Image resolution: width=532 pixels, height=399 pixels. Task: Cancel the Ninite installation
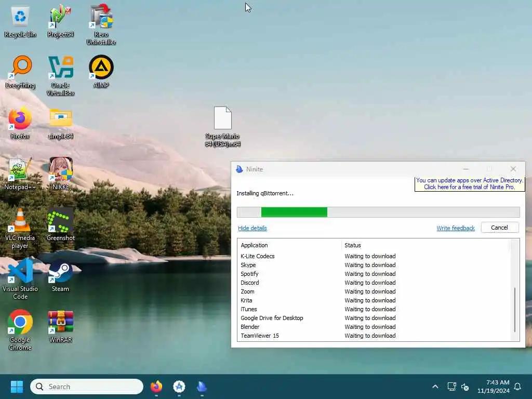click(x=499, y=228)
